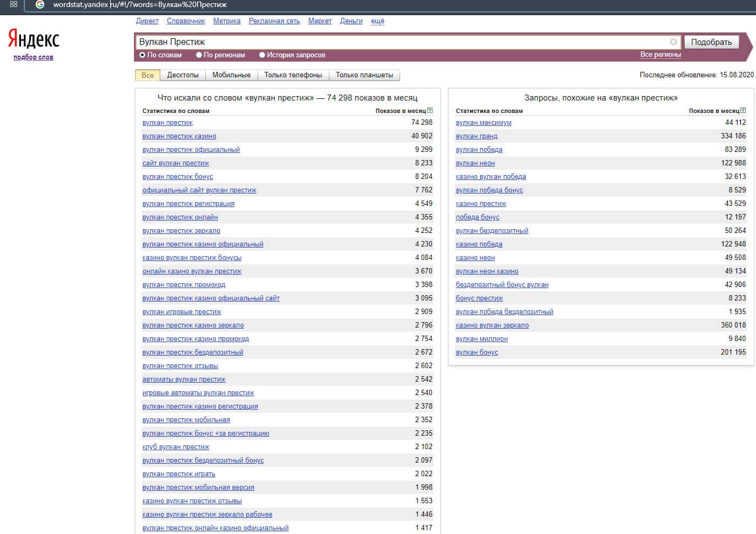This screenshot has height=534, width=756.
Task: Click help icon in left table header
Action: (x=430, y=111)
